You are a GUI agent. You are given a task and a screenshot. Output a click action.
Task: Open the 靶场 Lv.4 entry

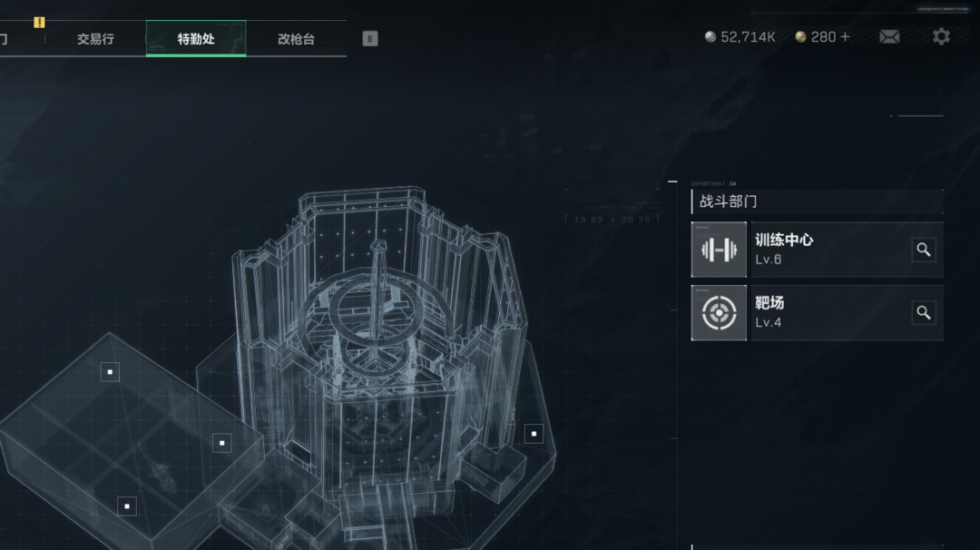[x=818, y=312]
